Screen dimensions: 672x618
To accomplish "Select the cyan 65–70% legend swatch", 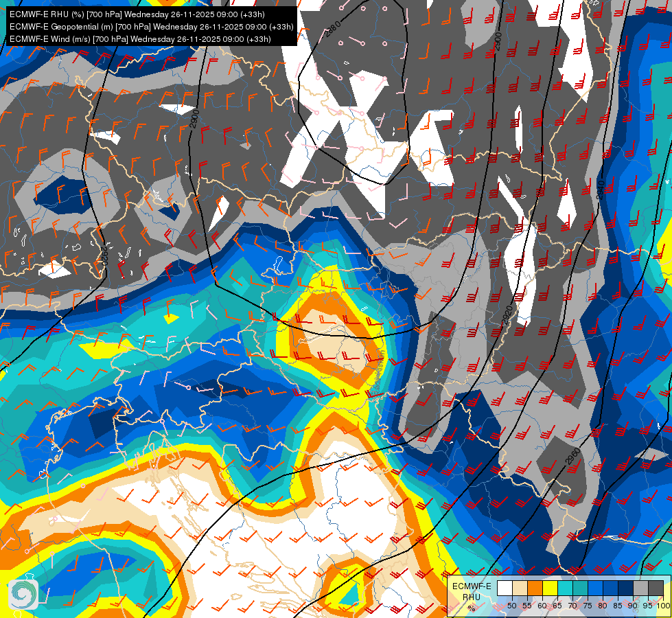I will pos(566,588).
